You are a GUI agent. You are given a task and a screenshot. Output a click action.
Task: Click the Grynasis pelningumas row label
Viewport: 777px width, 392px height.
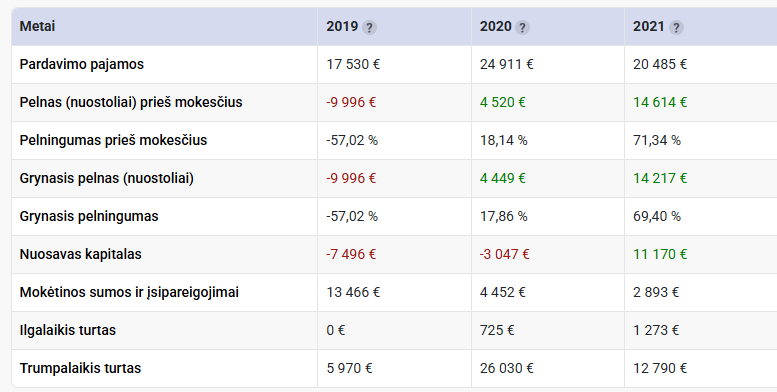[89, 217]
